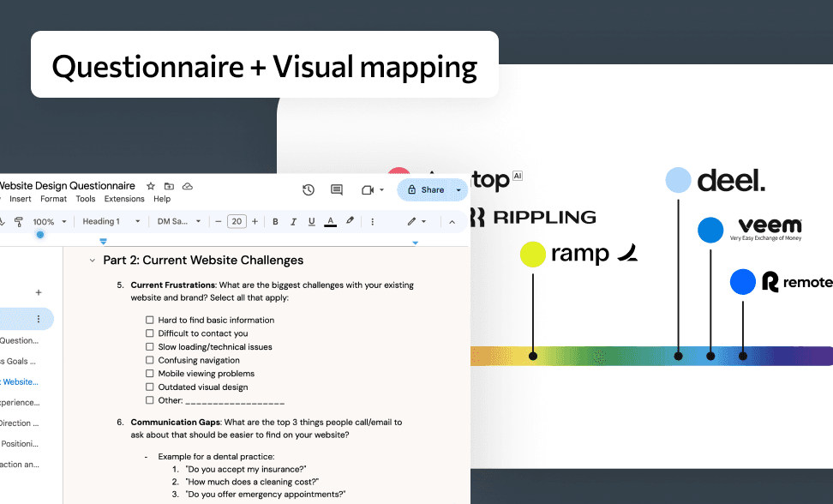Viewport: 833px width, 504px height.
Task: Check Mobile viewing problems
Action: (150, 374)
